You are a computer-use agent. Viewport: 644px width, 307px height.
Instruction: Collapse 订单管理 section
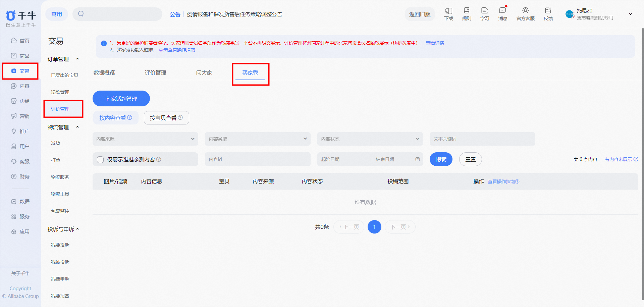point(77,59)
